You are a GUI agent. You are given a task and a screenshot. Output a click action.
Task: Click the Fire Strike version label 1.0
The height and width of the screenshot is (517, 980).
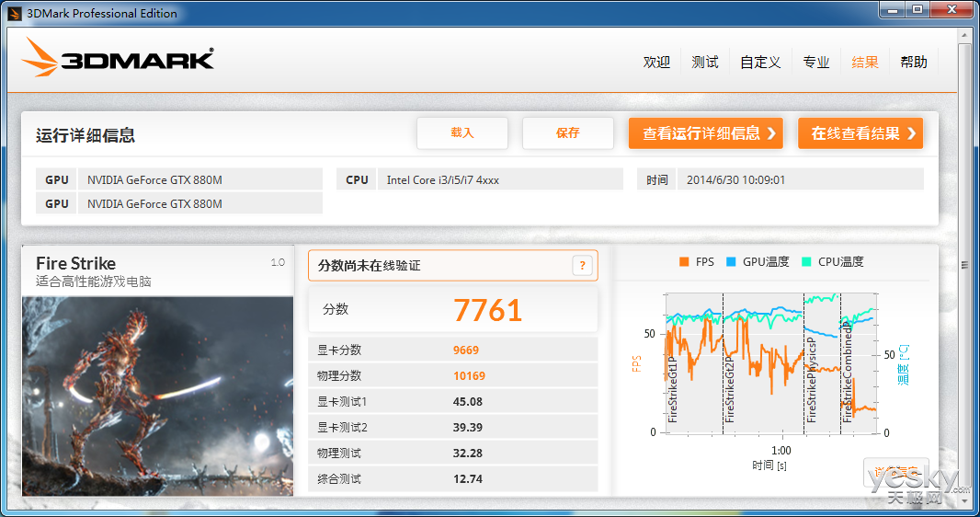coord(279,262)
